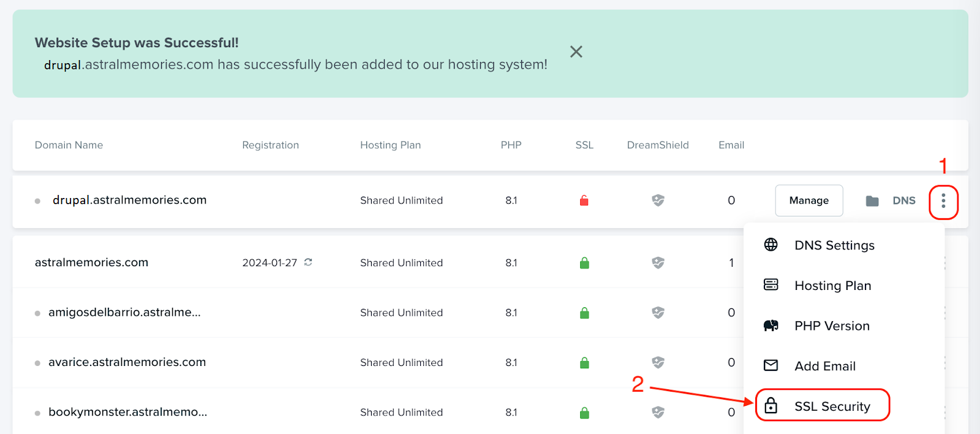Click the registration auto-renew icon for astralmemories.com

click(308, 262)
